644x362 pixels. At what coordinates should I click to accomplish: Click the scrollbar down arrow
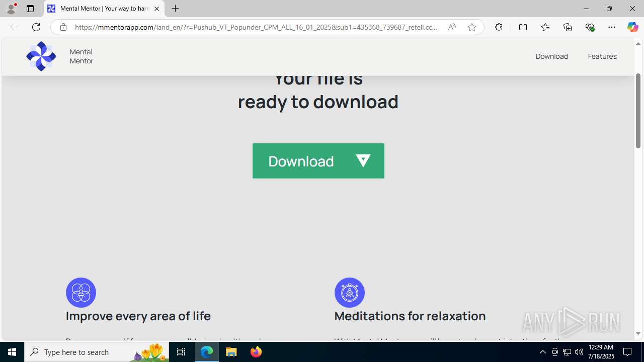(x=638, y=333)
